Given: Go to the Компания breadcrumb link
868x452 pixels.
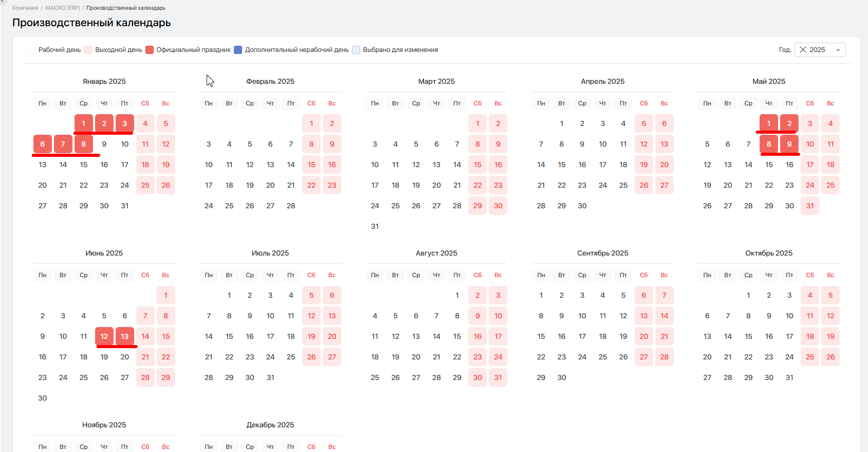Looking at the screenshot, I should (25, 8).
